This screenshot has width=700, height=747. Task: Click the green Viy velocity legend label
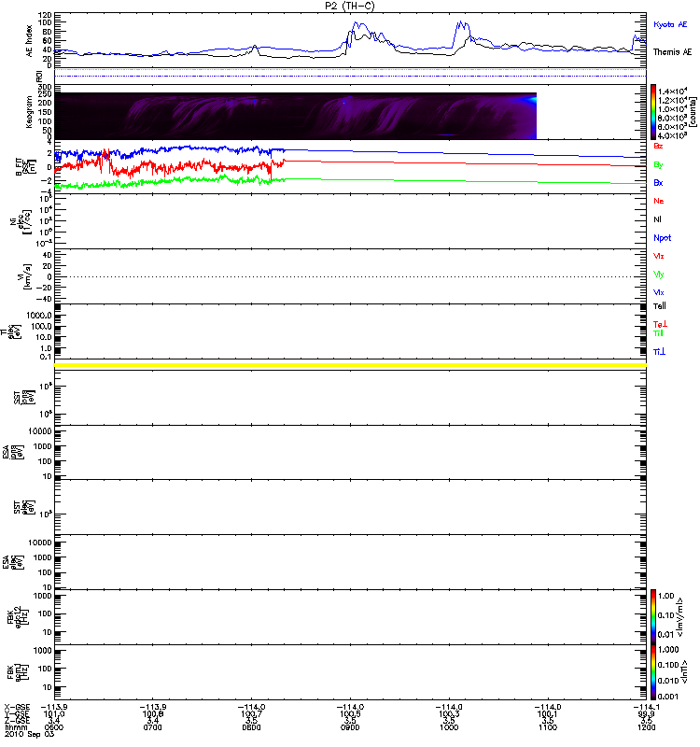click(659, 275)
